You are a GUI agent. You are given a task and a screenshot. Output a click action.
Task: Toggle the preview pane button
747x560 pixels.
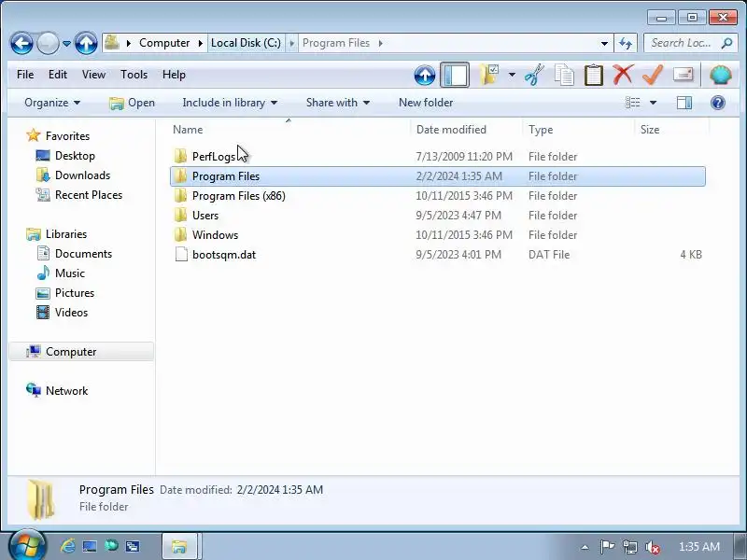coord(684,103)
